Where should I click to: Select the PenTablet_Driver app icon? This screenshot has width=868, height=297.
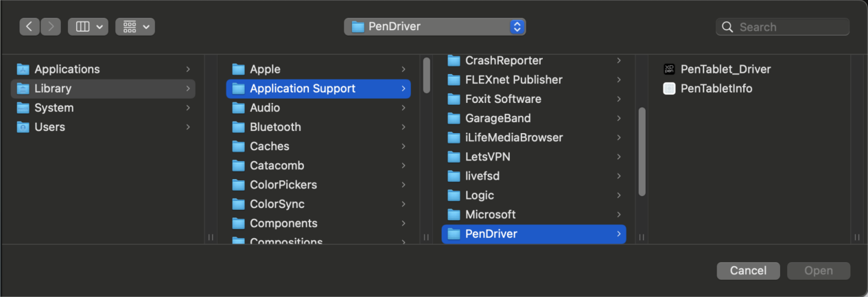[669, 69]
